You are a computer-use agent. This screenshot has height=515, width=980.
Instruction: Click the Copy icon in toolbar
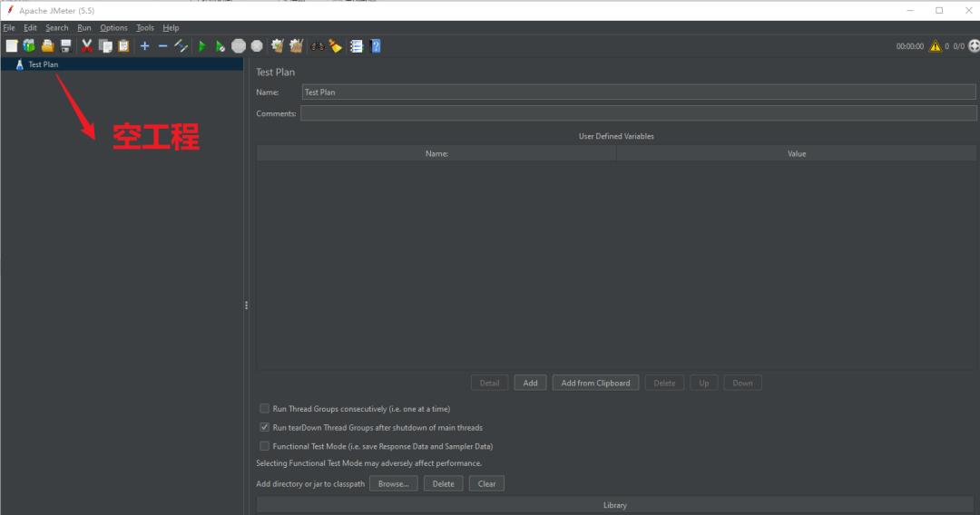point(105,46)
